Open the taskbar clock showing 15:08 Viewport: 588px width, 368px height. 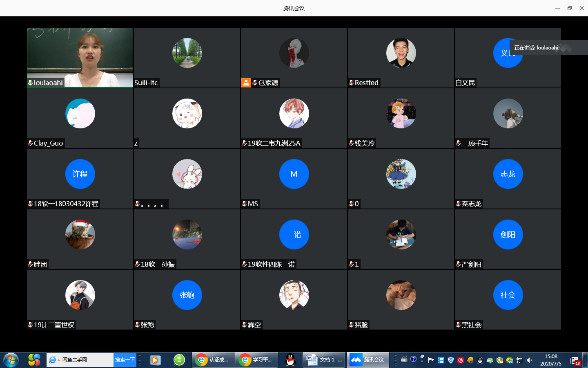pyautogui.click(x=551, y=360)
